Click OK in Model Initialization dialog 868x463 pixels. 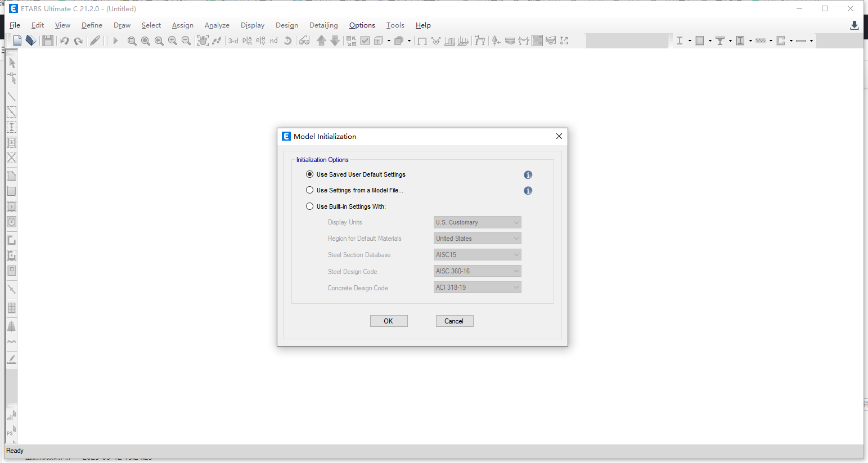point(389,321)
